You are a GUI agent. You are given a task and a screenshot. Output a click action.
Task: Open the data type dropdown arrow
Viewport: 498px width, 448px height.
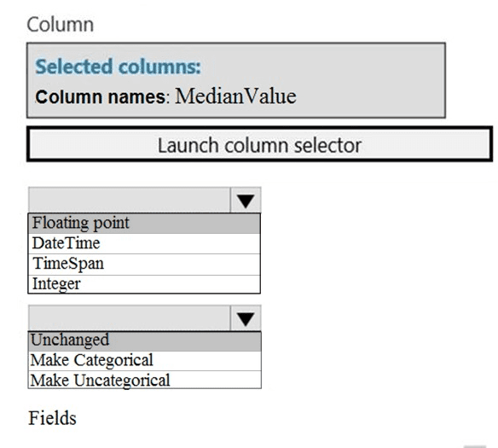tap(246, 201)
